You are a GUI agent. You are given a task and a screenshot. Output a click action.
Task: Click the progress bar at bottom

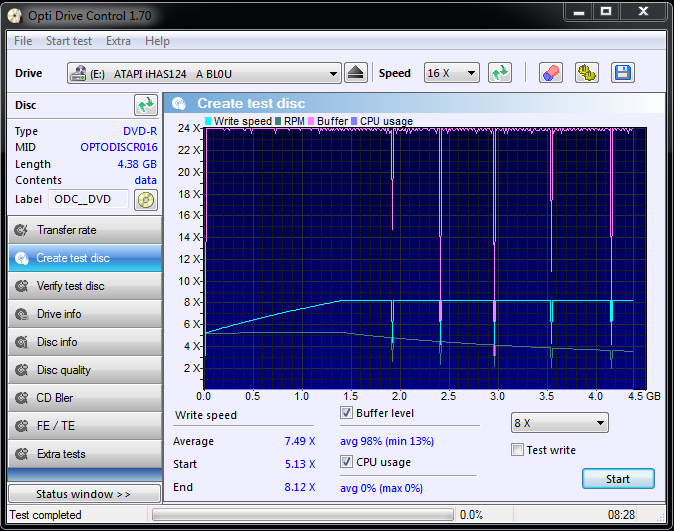pos(303,515)
